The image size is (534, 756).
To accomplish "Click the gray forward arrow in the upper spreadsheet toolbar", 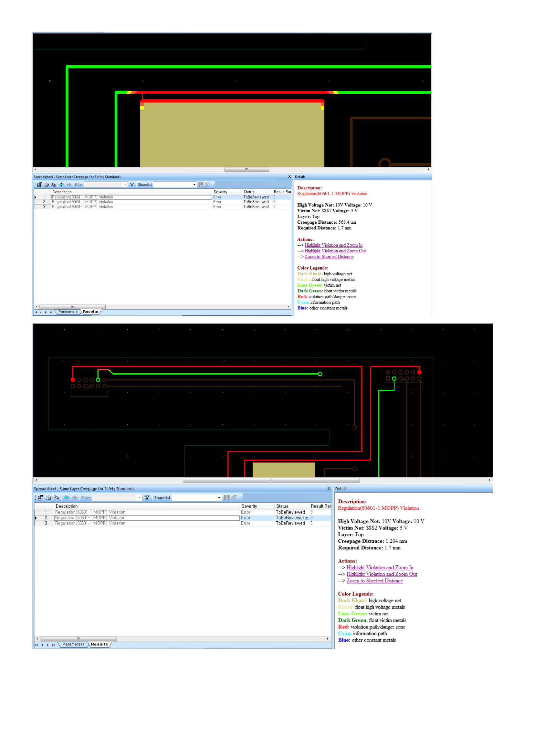I will point(69,184).
